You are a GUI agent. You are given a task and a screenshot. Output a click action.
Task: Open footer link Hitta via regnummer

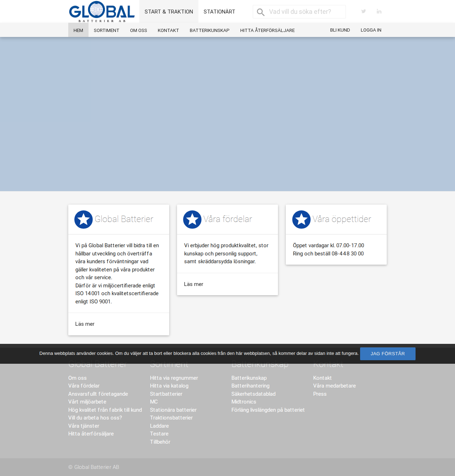point(174,378)
